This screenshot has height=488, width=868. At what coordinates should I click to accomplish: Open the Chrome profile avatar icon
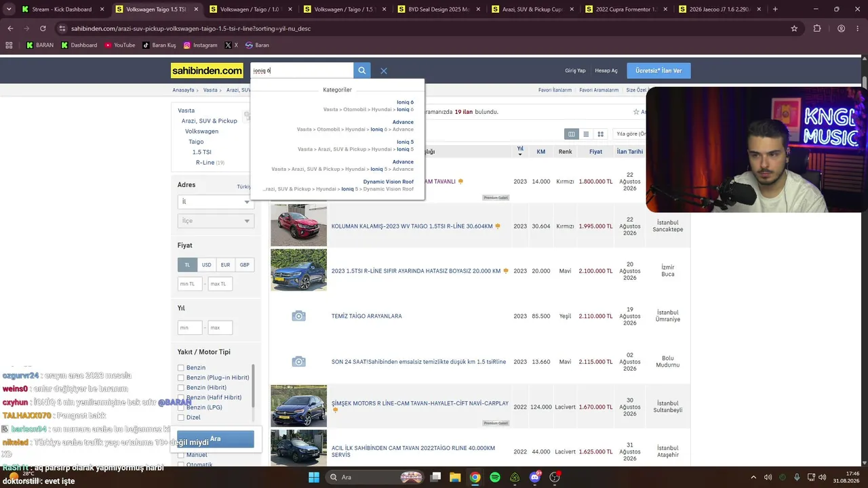841,28
